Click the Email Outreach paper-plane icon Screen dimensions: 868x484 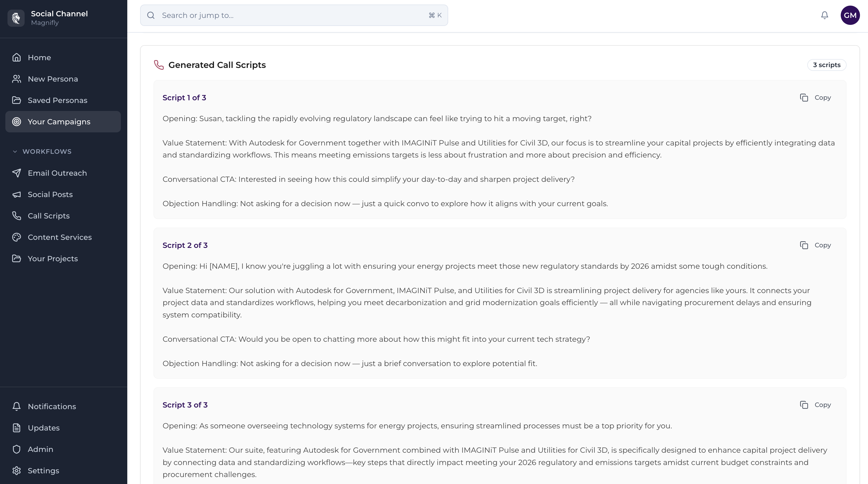(17, 173)
